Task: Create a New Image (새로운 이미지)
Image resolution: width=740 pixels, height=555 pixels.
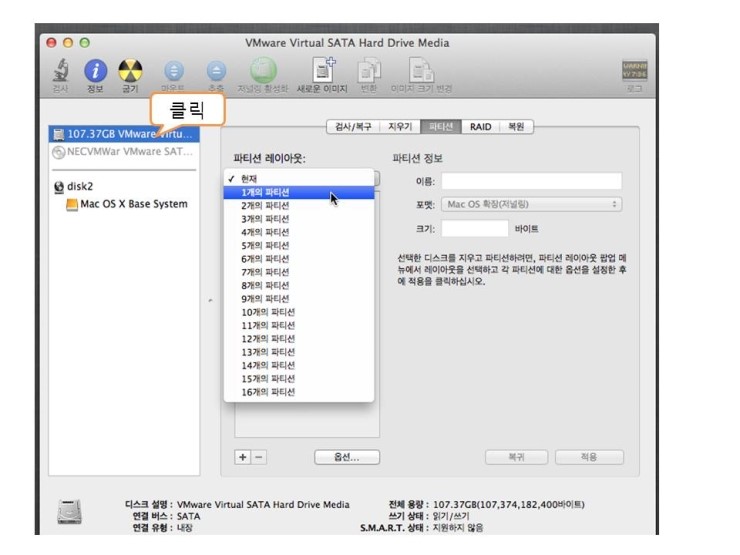Action: 321,71
